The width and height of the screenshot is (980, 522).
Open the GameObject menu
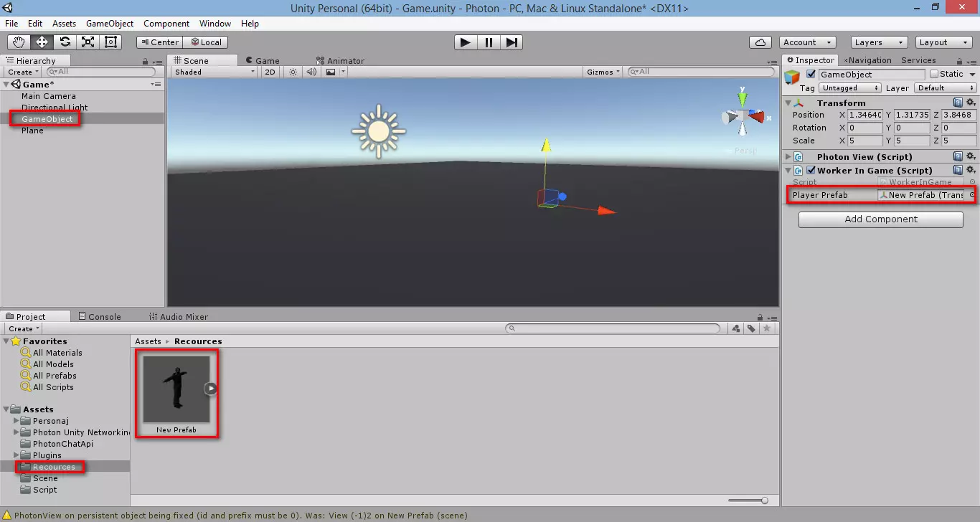[110, 24]
